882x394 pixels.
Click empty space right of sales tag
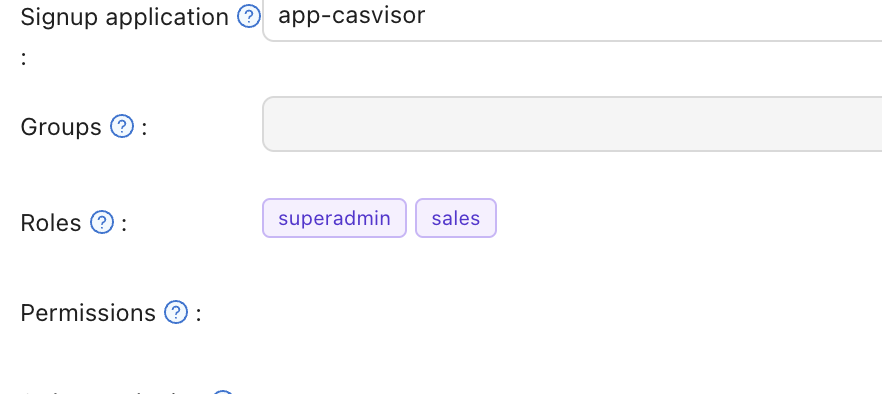click(x=686, y=218)
